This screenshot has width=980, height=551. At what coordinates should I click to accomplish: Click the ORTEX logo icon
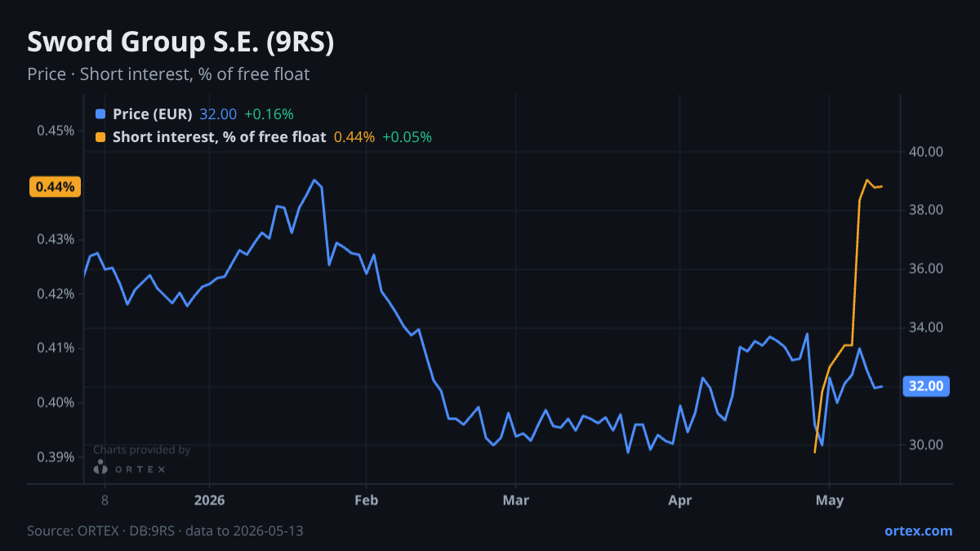[x=100, y=468]
